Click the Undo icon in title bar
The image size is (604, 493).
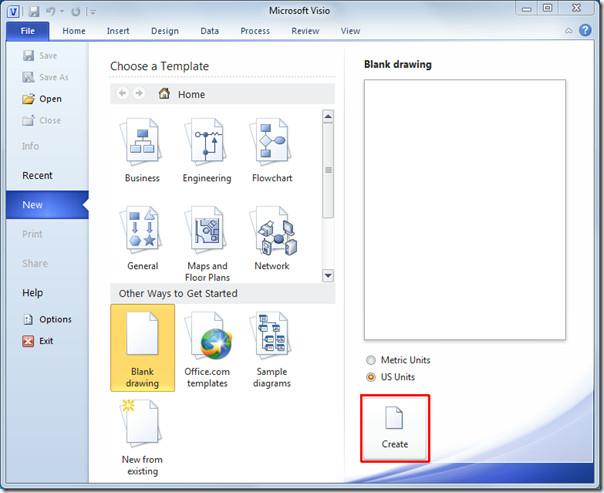pyautogui.click(x=50, y=12)
